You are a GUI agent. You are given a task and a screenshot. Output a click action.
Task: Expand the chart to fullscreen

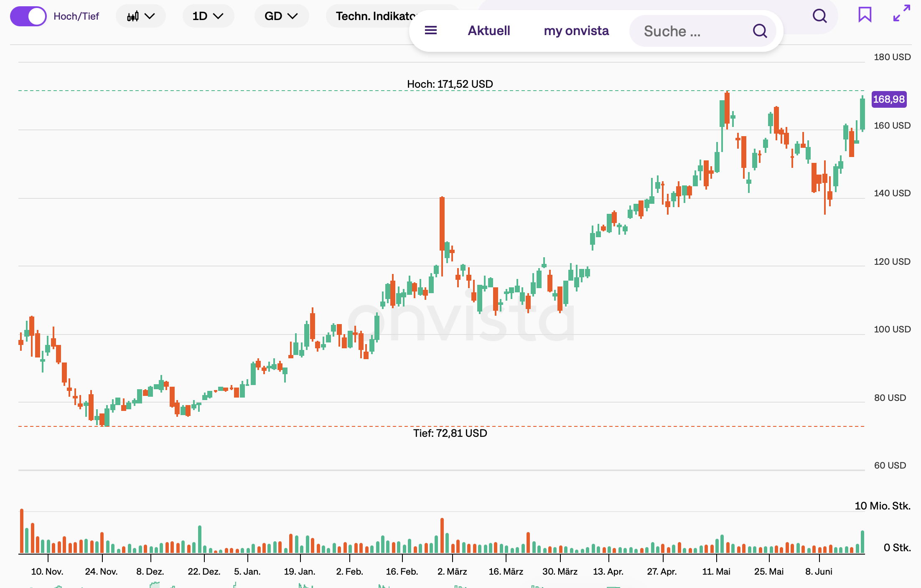[x=901, y=13]
